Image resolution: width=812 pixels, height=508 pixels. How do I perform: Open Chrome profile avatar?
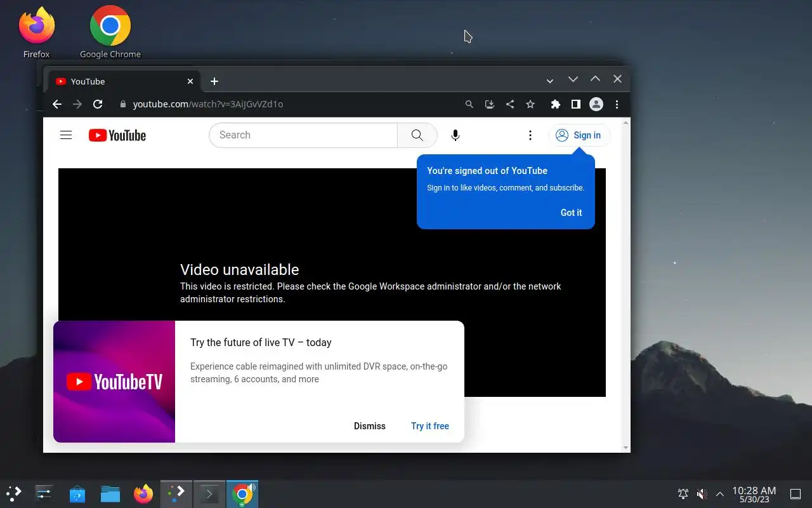(x=596, y=104)
